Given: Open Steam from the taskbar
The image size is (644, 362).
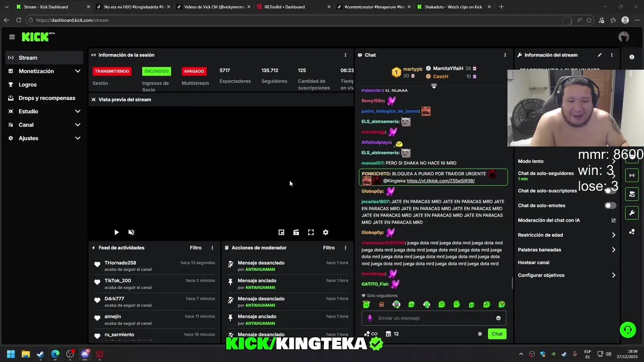Looking at the screenshot, I should (x=40, y=354).
